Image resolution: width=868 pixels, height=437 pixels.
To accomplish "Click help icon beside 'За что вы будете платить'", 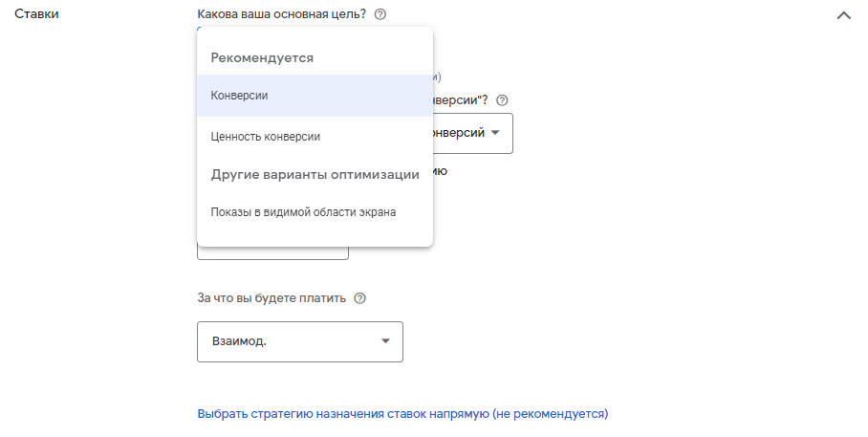I will [x=359, y=298].
